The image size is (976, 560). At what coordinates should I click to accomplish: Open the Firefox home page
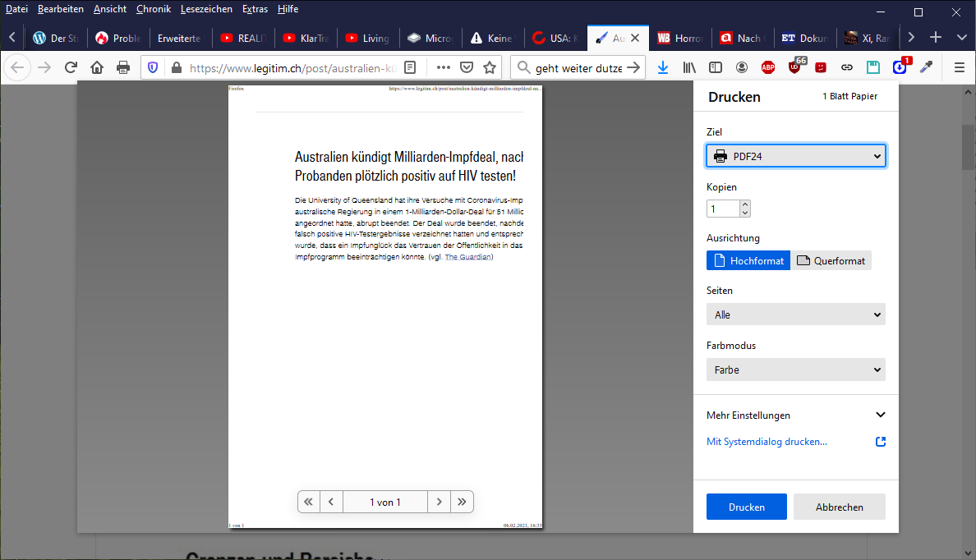(97, 68)
